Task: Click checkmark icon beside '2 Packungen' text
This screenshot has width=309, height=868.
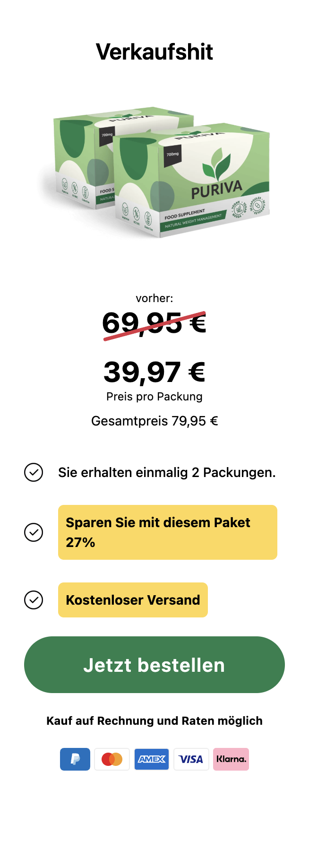Action: click(x=34, y=472)
